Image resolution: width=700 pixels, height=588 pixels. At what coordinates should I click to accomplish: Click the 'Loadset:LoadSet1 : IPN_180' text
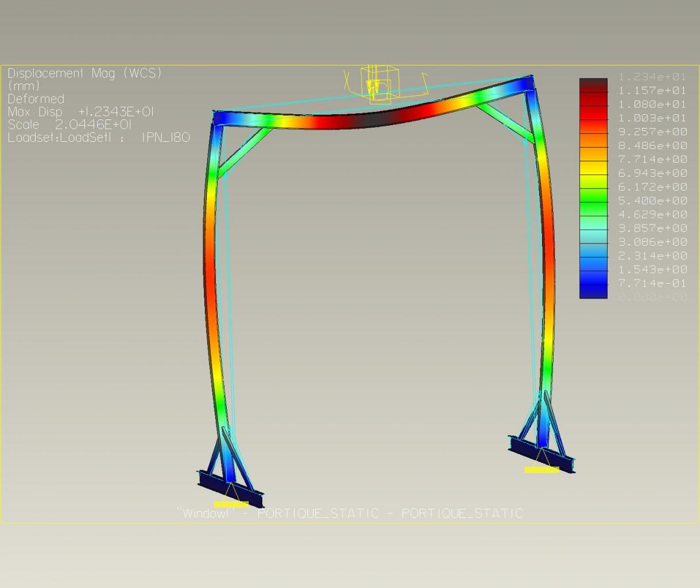click(x=99, y=138)
